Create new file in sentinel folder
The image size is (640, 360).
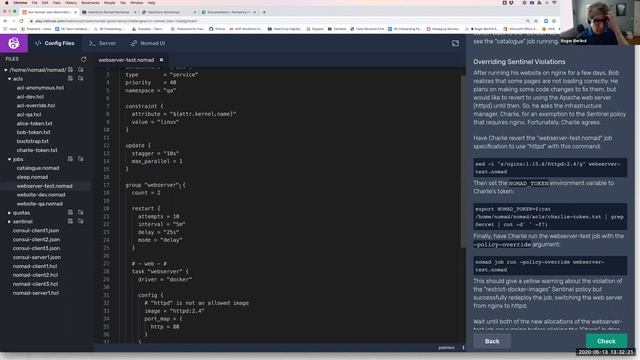point(71,221)
